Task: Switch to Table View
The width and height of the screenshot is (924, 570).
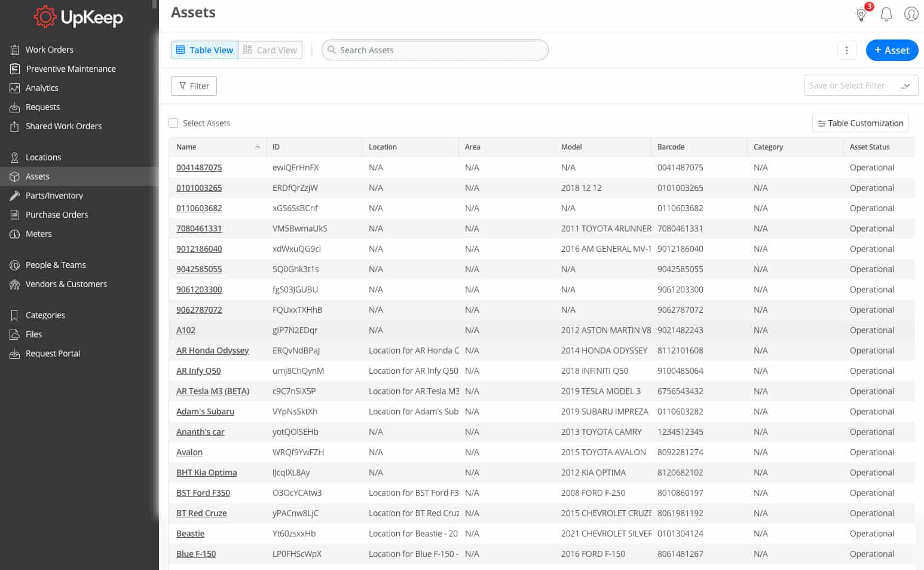Action: (x=204, y=50)
